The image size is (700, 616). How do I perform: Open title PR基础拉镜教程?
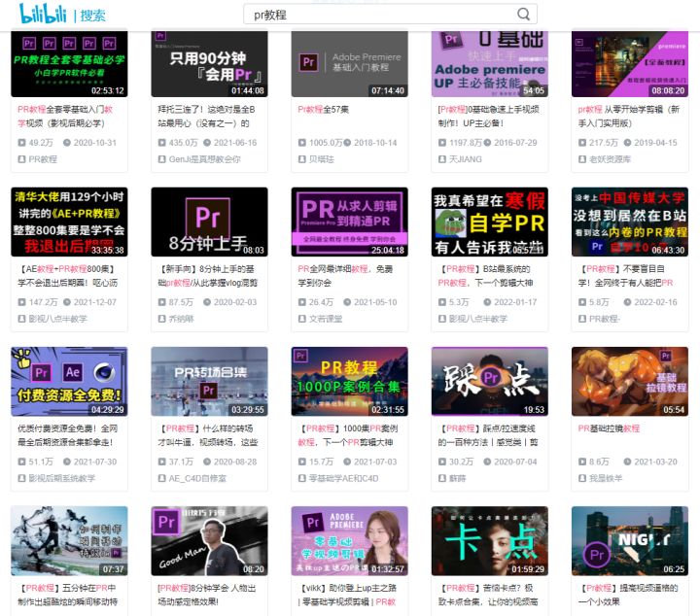coord(609,428)
